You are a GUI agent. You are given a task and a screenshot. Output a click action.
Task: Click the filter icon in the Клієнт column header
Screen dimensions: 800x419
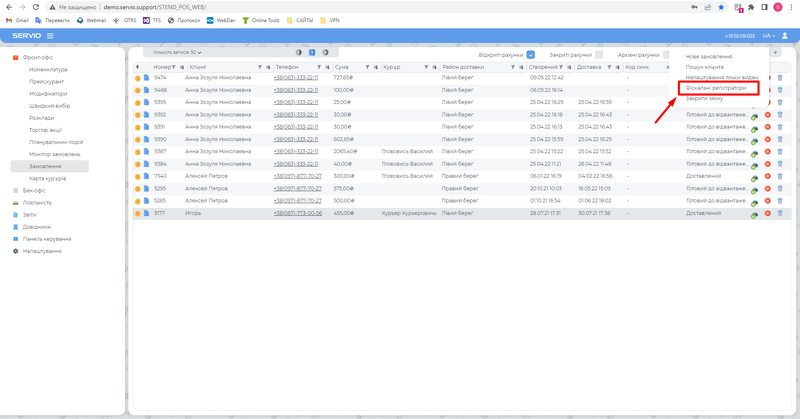click(259, 67)
